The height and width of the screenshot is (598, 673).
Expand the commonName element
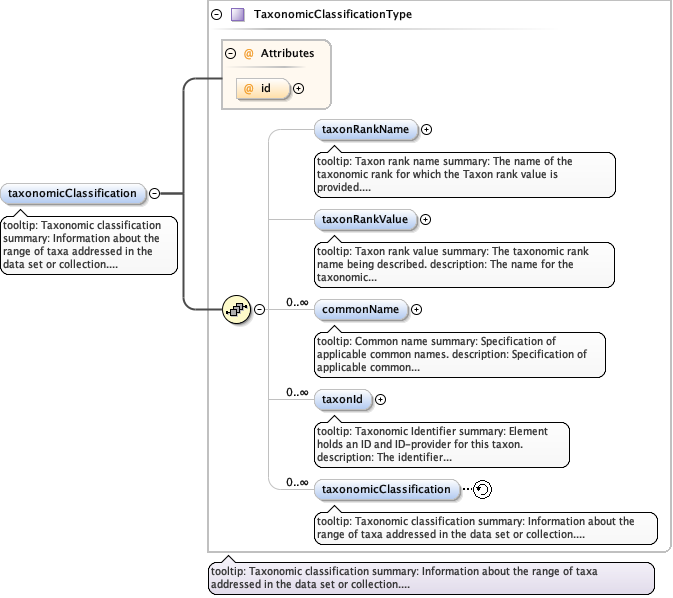(x=417, y=310)
